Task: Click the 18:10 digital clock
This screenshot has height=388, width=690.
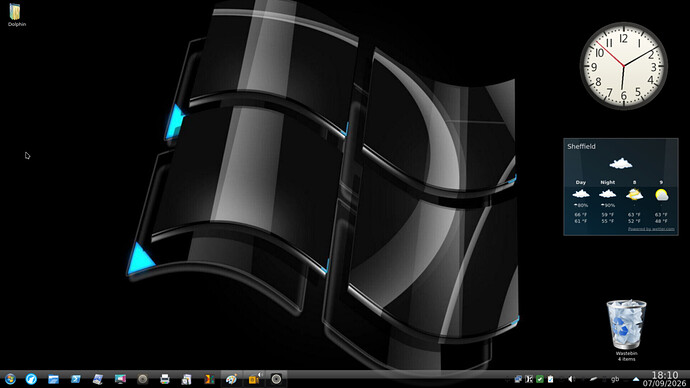Action: coord(664,375)
